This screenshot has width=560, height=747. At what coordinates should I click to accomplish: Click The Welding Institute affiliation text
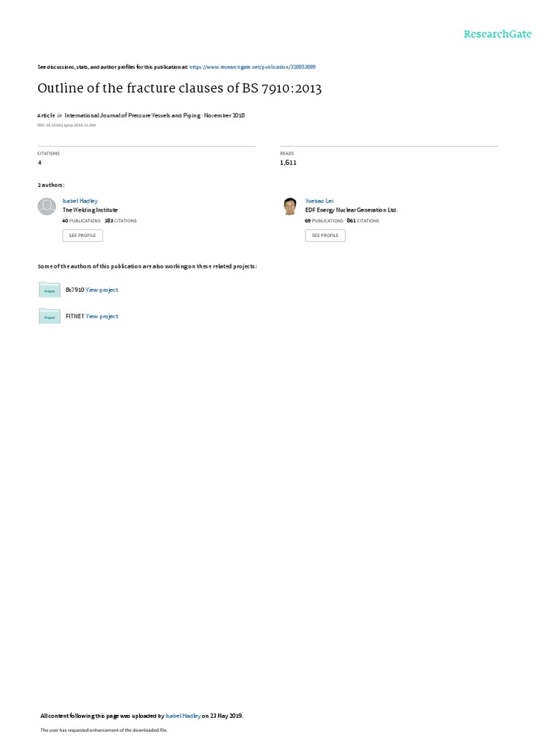point(90,210)
